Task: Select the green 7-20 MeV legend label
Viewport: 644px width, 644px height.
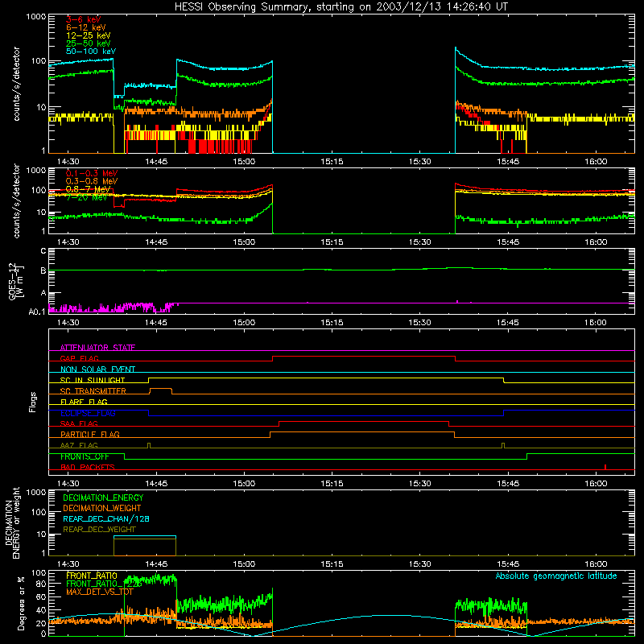Action: (86, 197)
